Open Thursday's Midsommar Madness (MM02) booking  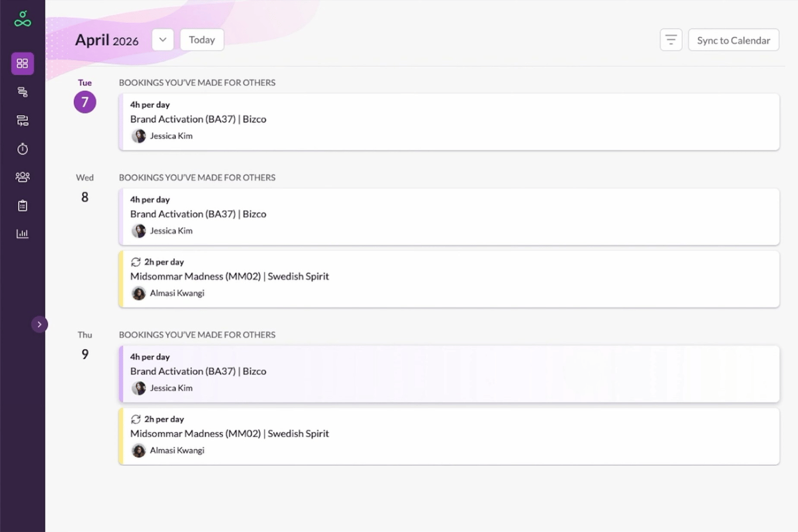pyautogui.click(x=449, y=437)
